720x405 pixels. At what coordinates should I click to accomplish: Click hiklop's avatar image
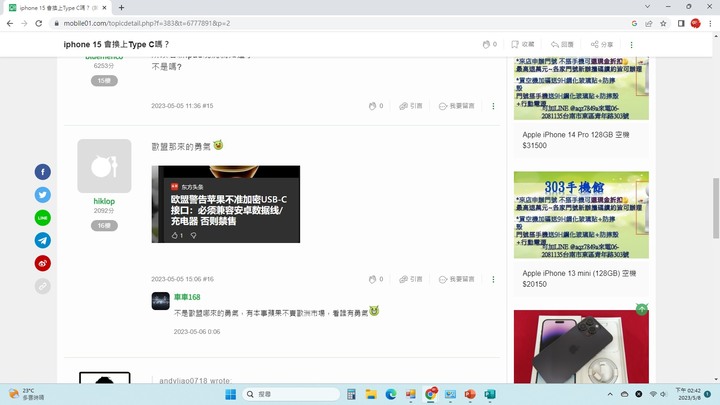click(x=104, y=166)
